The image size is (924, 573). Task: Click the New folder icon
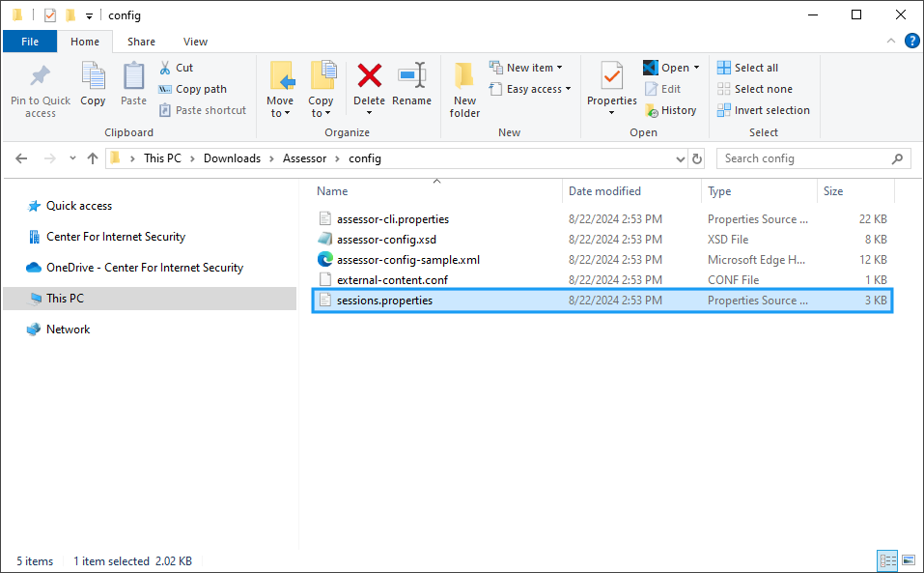(x=464, y=77)
